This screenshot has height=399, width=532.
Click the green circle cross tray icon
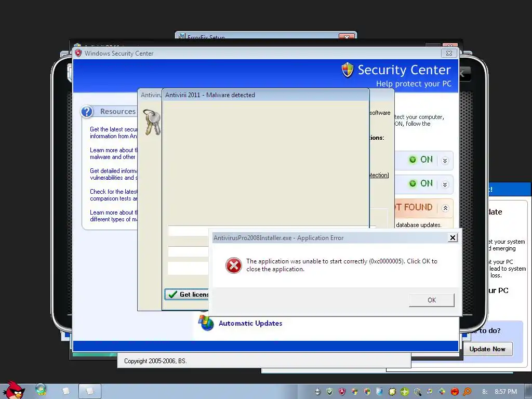coord(404,392)
